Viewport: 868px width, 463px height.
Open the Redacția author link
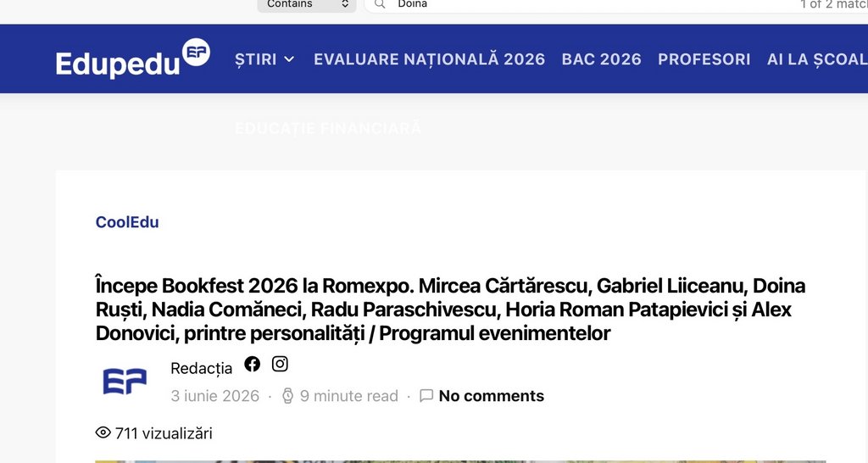[x=202, y=368]
